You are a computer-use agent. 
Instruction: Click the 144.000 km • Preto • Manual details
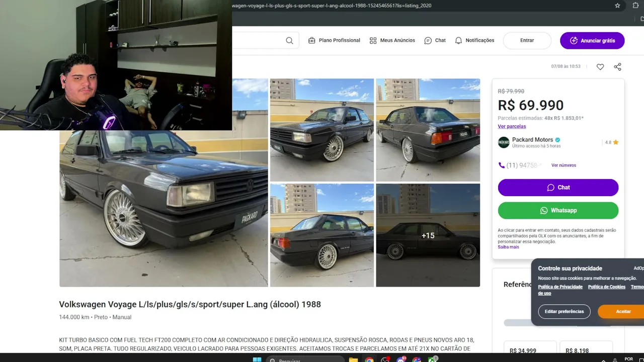tap(95, 317)
